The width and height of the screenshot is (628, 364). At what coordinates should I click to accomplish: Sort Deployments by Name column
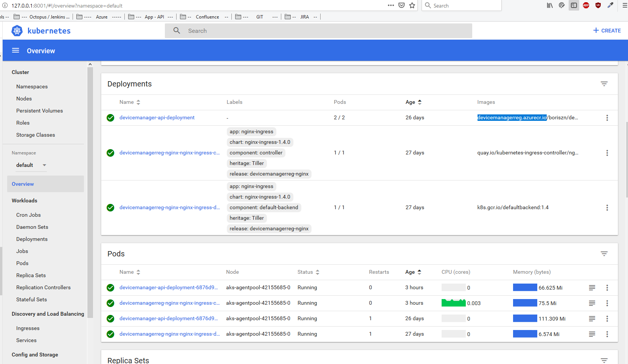click(130, 102)
